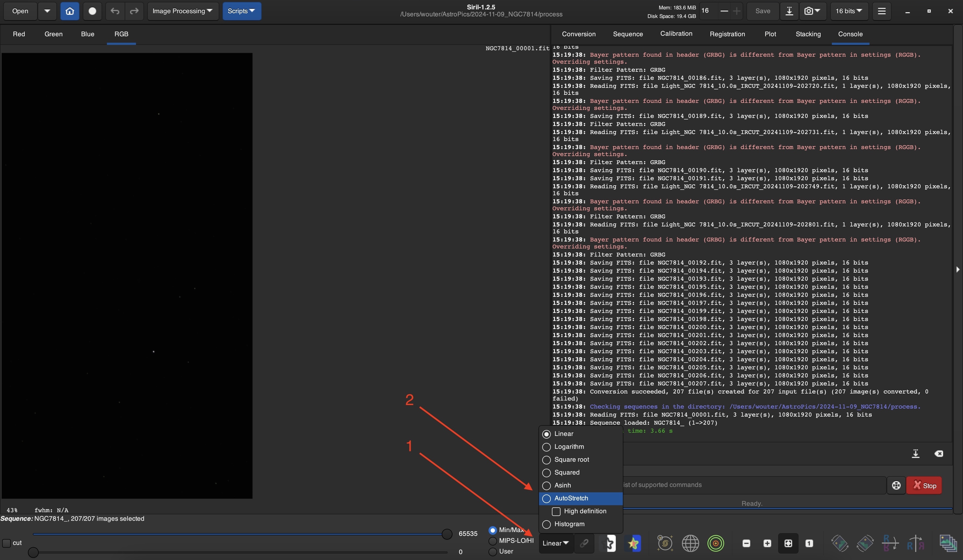
Task: Switch to the Registration tab
Action: pyautogui.click(x=727, y=34)
